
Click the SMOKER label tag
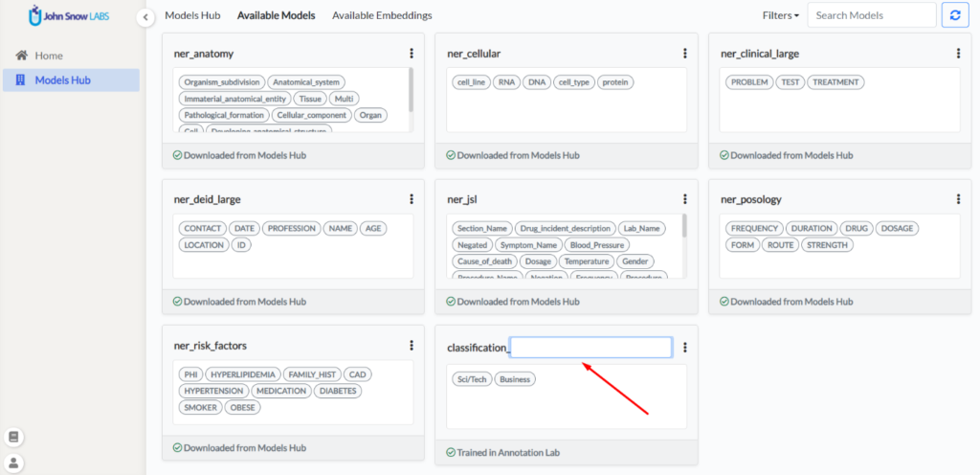(x=200, y=408)
